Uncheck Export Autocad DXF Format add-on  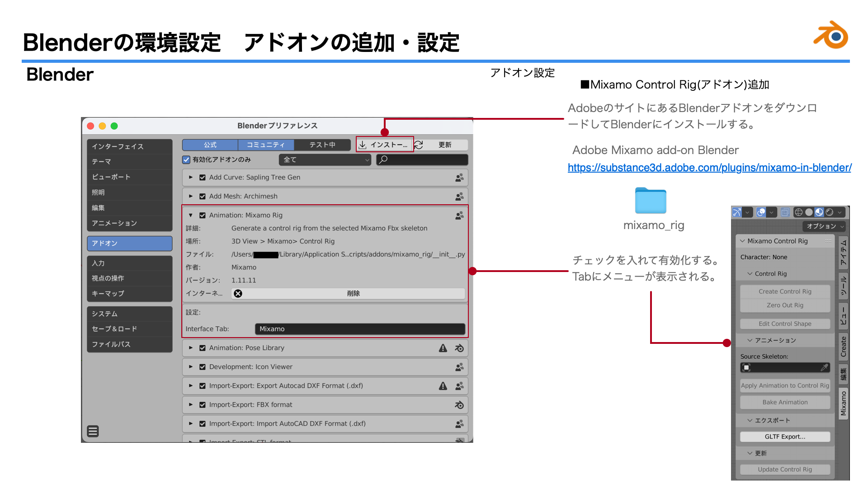(203, 386)
